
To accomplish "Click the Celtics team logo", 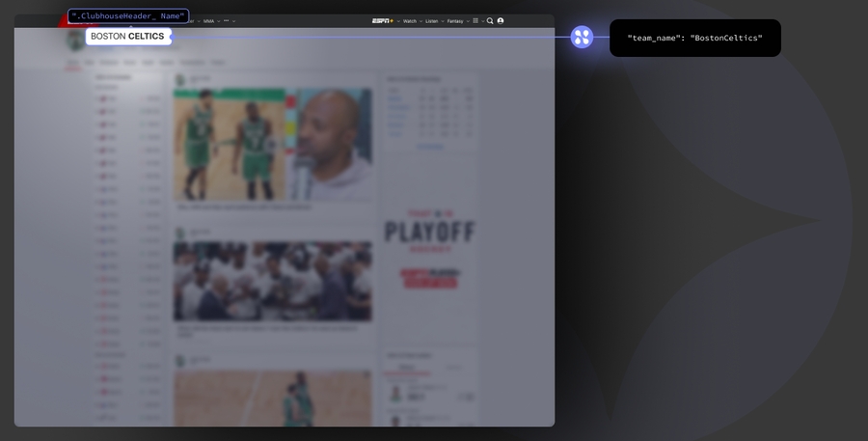I will [x=75, y=41].
